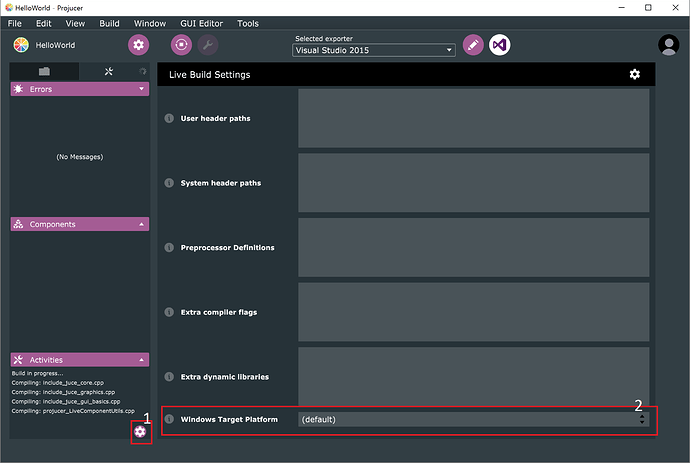
Task: Open the GUI Editor menu
Action: pos(202,23)
